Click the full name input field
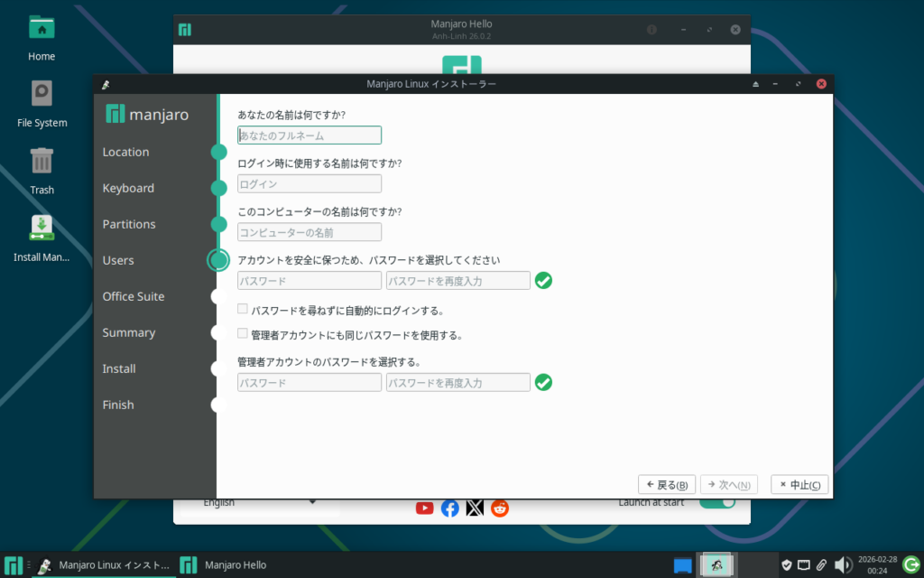924x578 pixels. click(309, 135)
